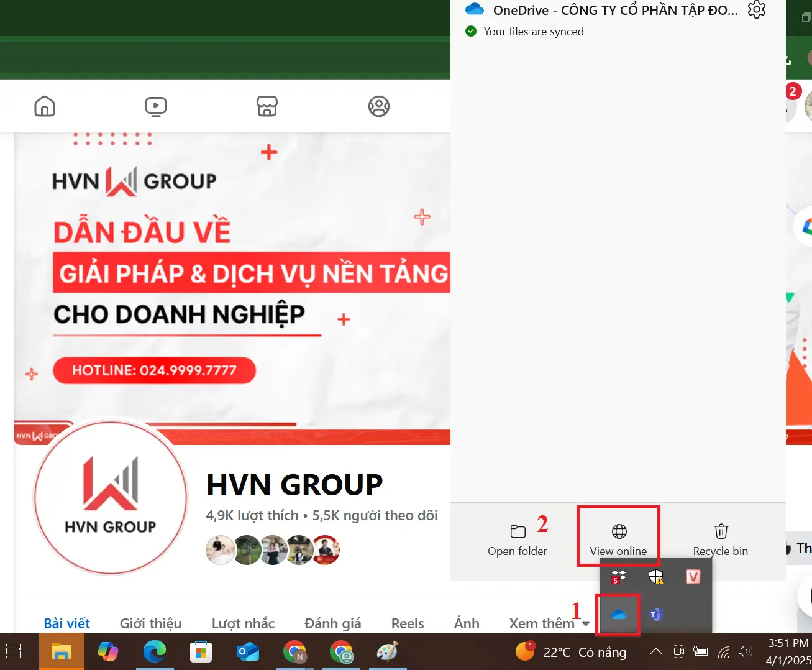
Task: Collapse the hidden tray icons chevron
Action: 655,652
